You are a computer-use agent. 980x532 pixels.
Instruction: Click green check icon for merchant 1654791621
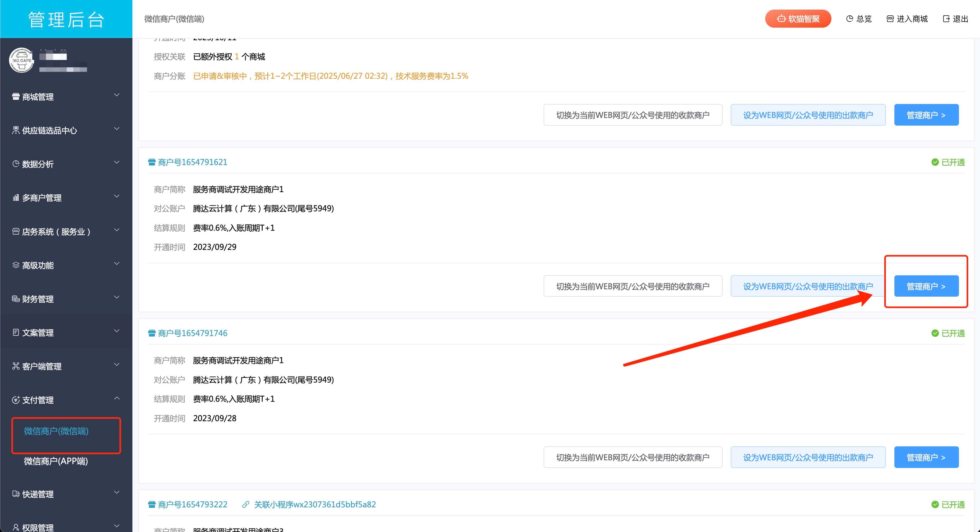tap(935, 162)
